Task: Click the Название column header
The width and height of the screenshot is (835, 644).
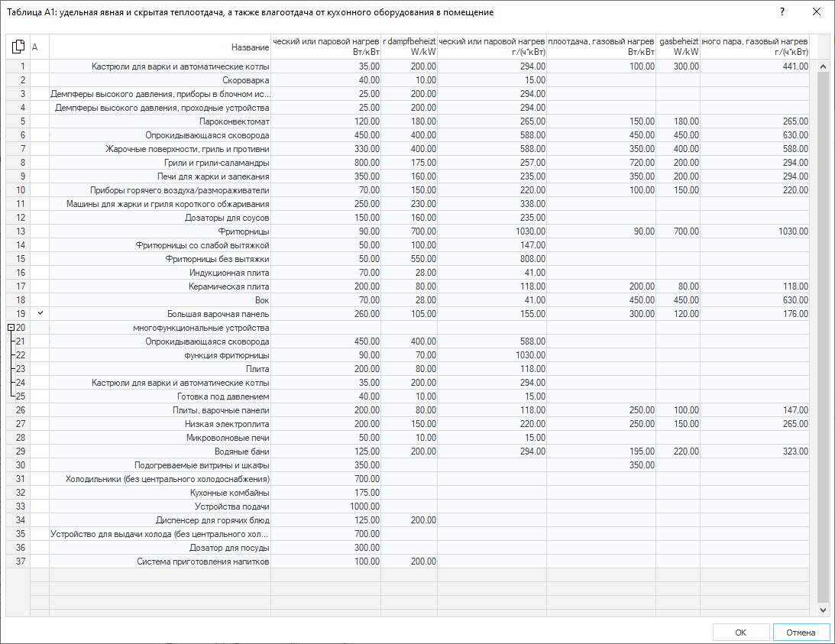Action: pyautogui.click(x=160, y=47)
